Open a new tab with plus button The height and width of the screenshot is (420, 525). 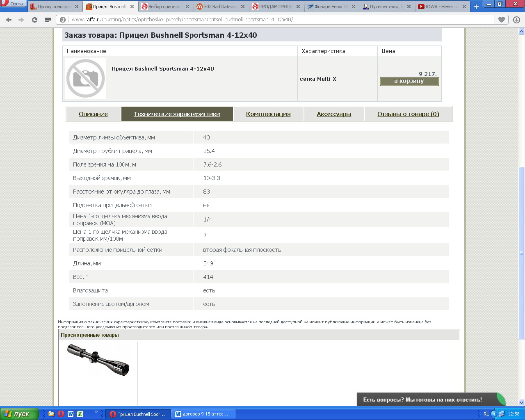coord(476,7)
